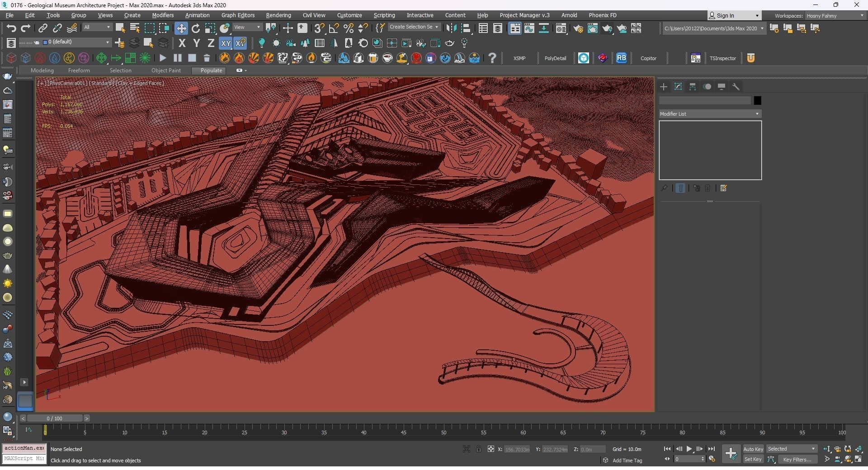
Task: Open the Scripting menu
Action: tap(384, 15)
